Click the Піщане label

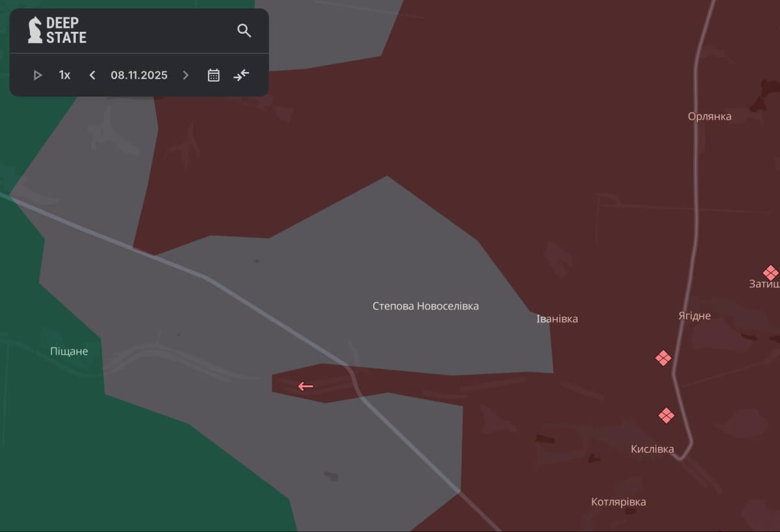[x=69, y=351]
